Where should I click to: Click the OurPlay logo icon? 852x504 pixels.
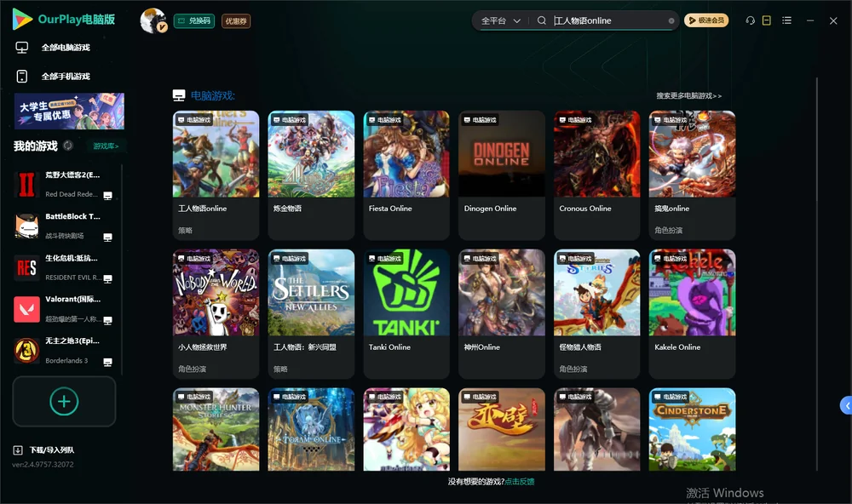click(x=22, y=20)
